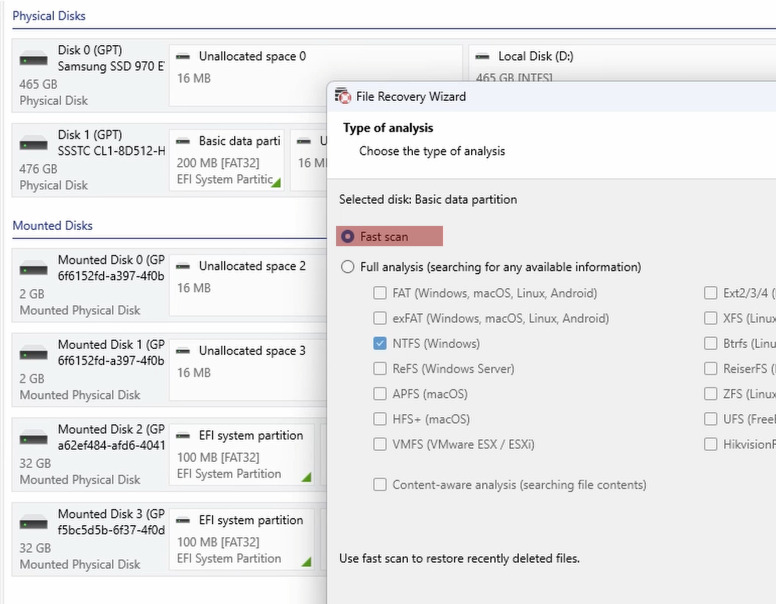Click Mounted Disk 3 drive icon
Image resolution: width=776 pixels, height=604 pixels.
[x=34, y=524]
